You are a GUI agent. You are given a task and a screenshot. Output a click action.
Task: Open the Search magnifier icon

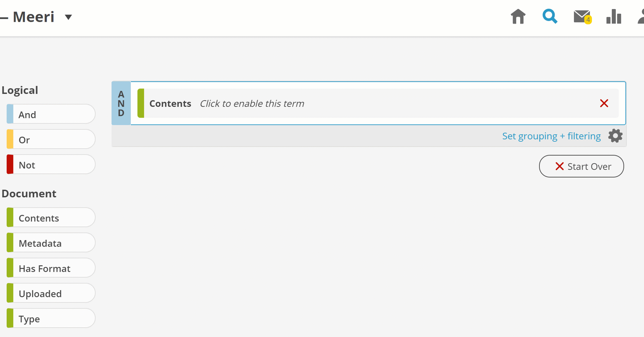550,16
